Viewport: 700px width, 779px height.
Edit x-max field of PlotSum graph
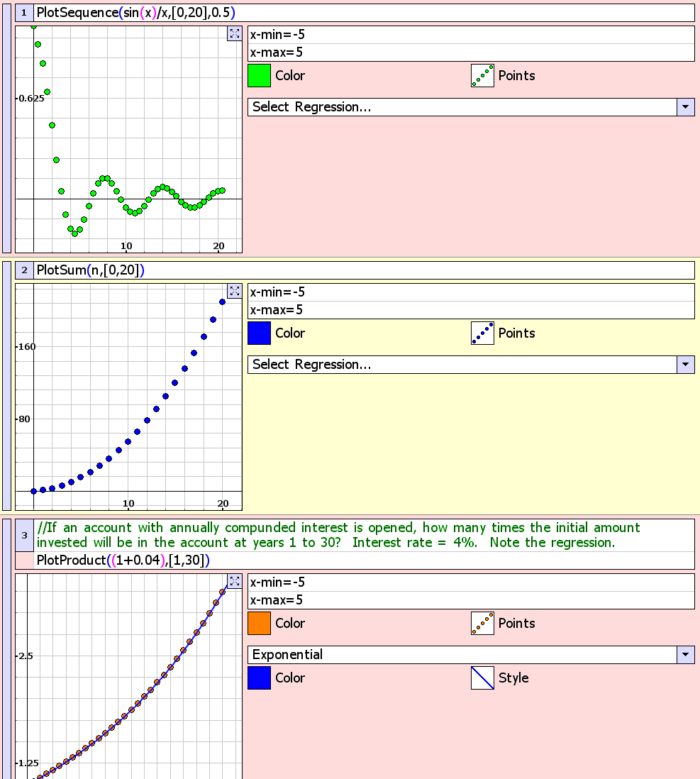tap(471, 310)
